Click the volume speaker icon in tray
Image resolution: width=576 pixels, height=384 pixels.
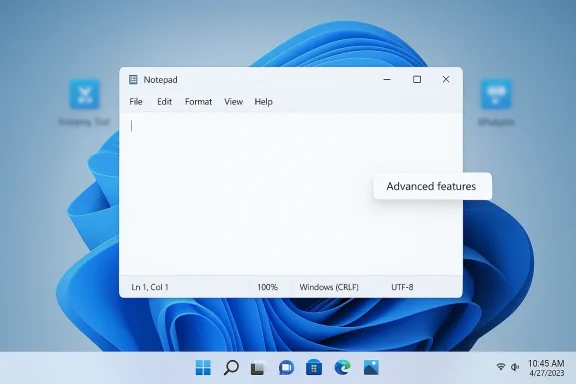515,367
